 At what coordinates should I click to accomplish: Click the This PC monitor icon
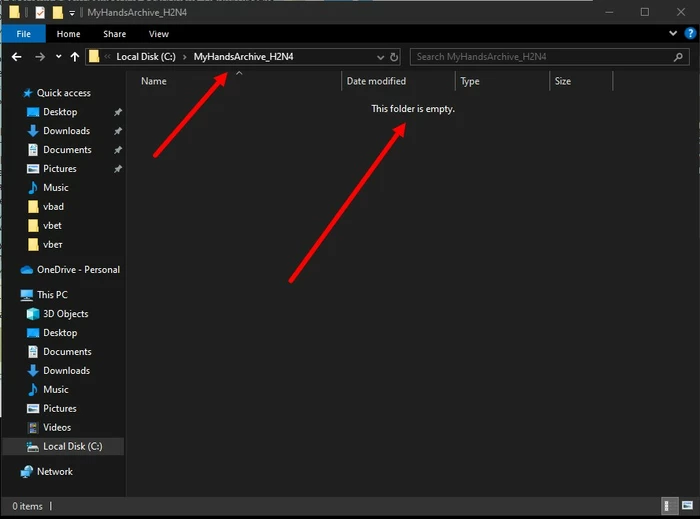coord(27,295)
